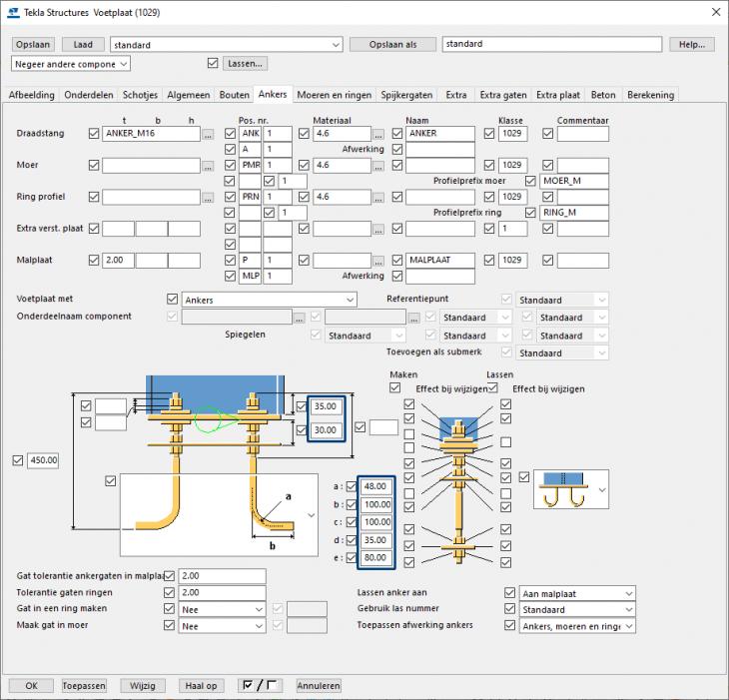
Task: Open the profile browser for the Moer field
Action: [x=208, y=166]
